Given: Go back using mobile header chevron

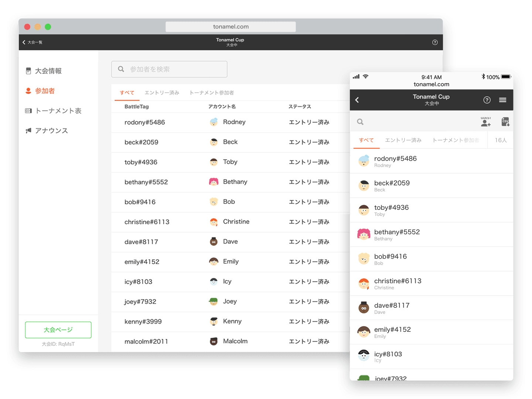Looking at the screenshot, I should coord(357,100).
